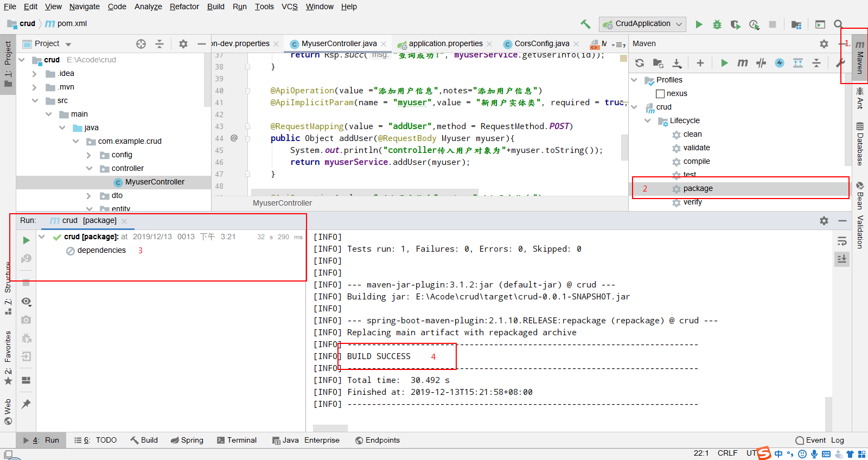This screenshot has width=868, height=460.
Task: Generate sources and update folders in Maven
Action: click(658, 63)
